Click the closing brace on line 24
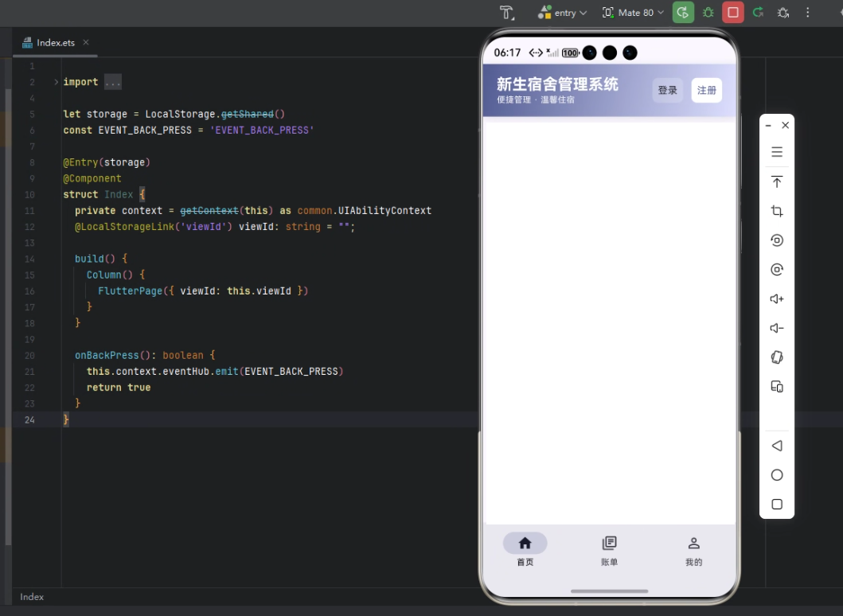The image size is (843, 616). click(x=66, y=419)
